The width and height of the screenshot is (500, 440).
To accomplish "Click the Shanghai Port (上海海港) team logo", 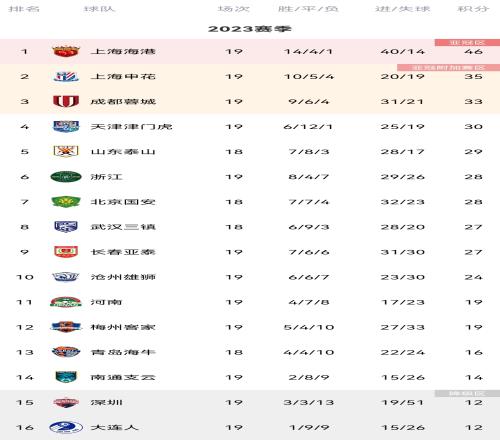I will [66, 51].
